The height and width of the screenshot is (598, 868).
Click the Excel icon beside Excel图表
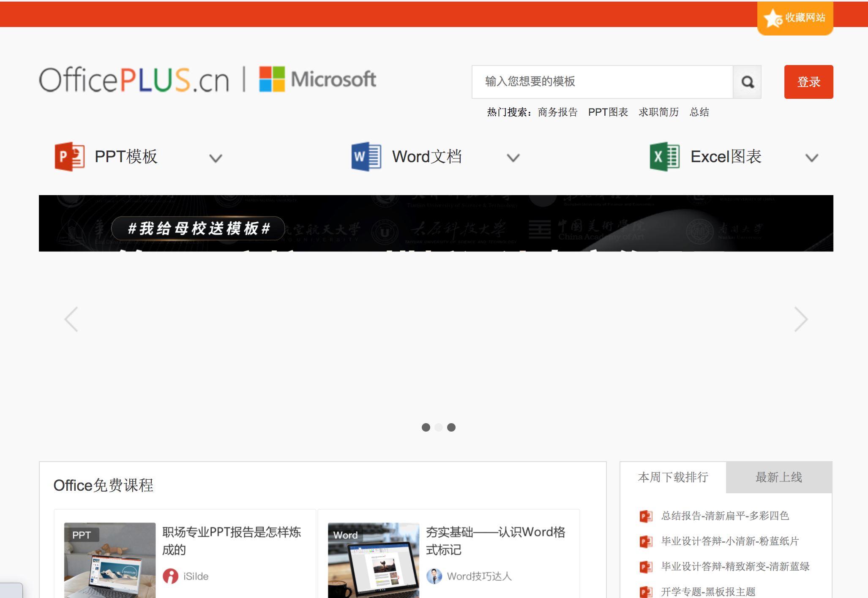[x=664, y=157]
